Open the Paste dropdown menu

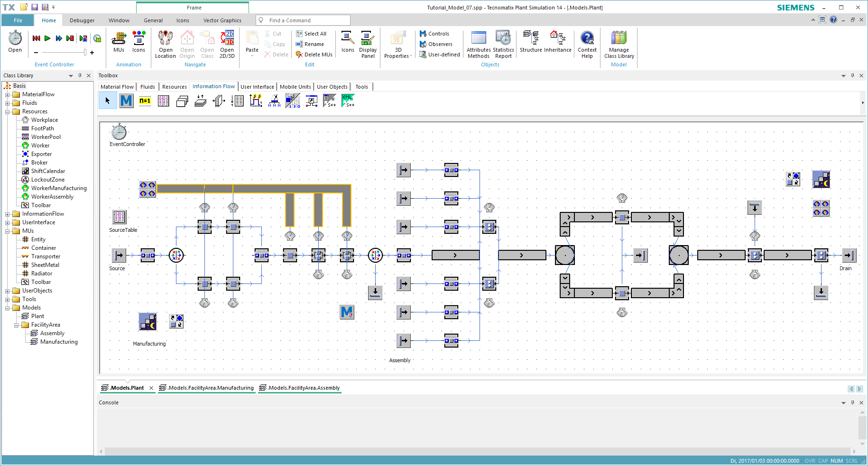252,55
